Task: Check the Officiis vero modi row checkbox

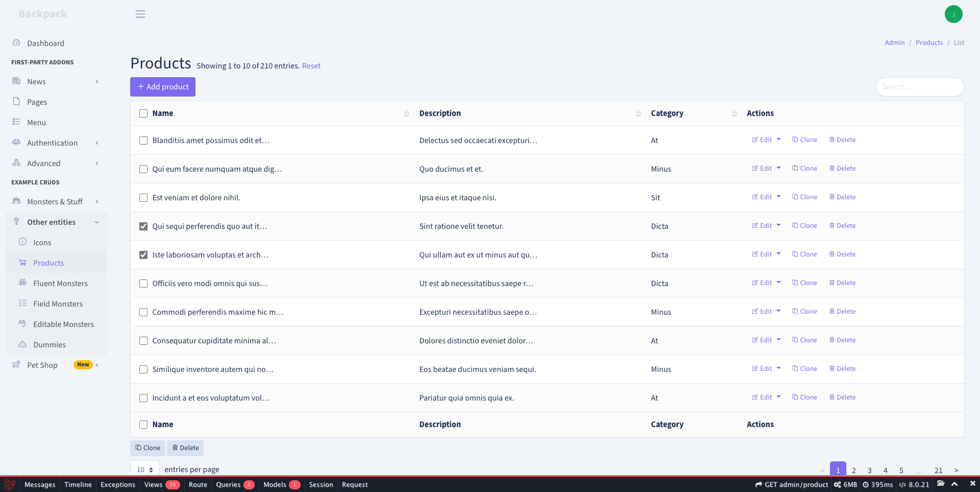Action: [x=143, y=284]
